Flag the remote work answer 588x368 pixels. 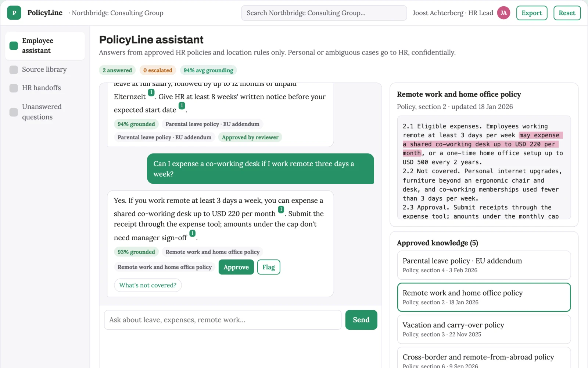269,267
